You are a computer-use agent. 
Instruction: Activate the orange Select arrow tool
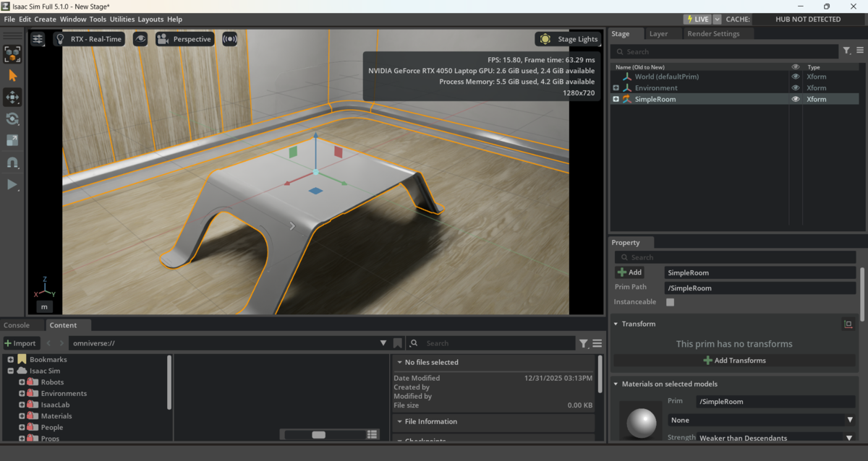coord(12,75)
